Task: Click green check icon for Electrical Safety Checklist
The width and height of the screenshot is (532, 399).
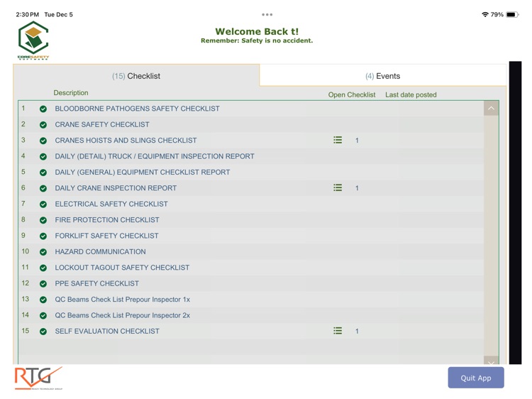Action: 43,204
